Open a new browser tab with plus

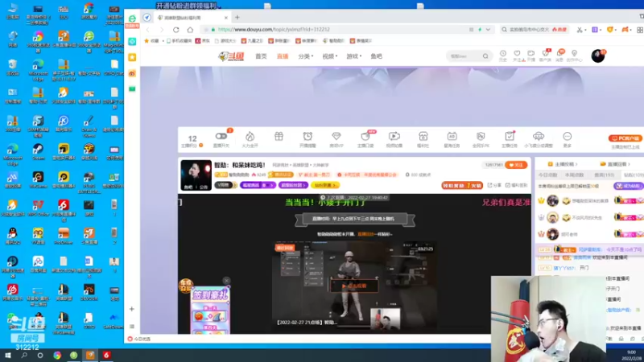point(237,17)
